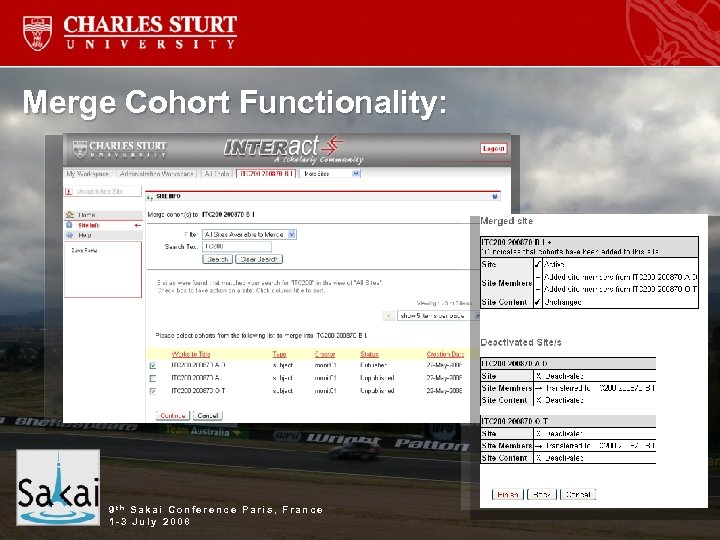
Task: Sort by the Creation Date column header
Action: pos(445,354)
